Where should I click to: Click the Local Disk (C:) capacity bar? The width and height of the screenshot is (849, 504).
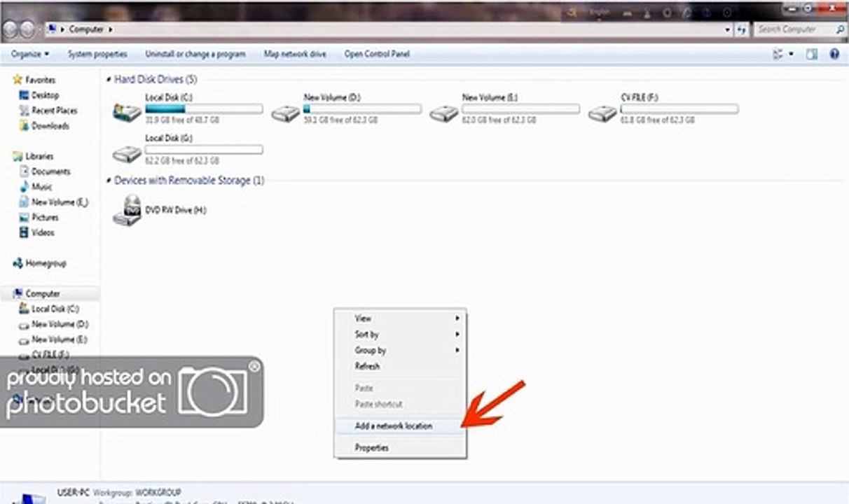point(204,109)
